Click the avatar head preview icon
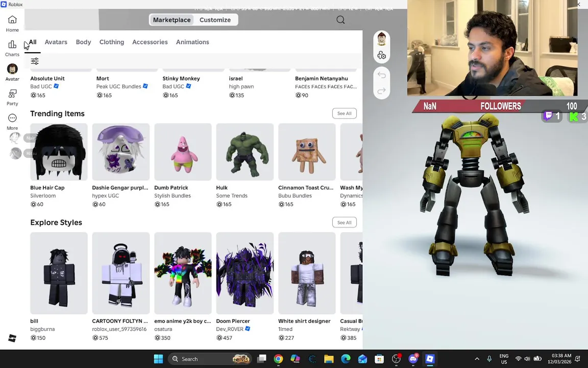The width and height of the screenshot is (588, 368). [x=382, y=39]
